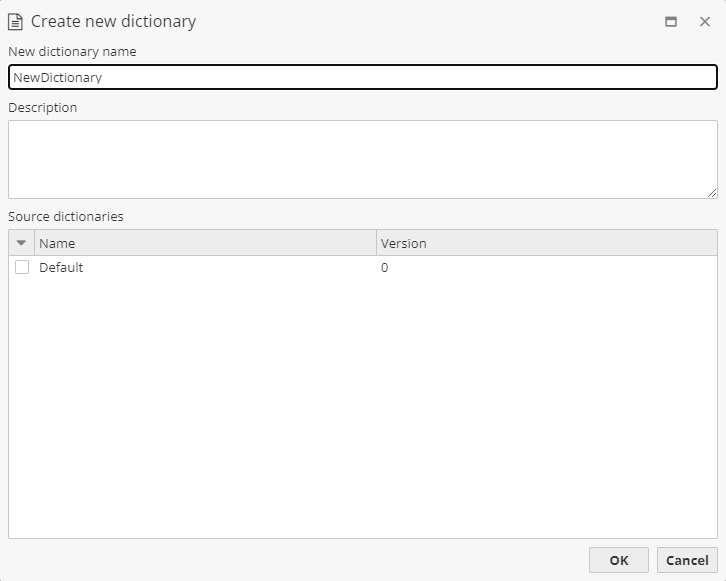Click the 'Source dictionaries' label
Screen dimensions: 726x581
coord(66,216)
